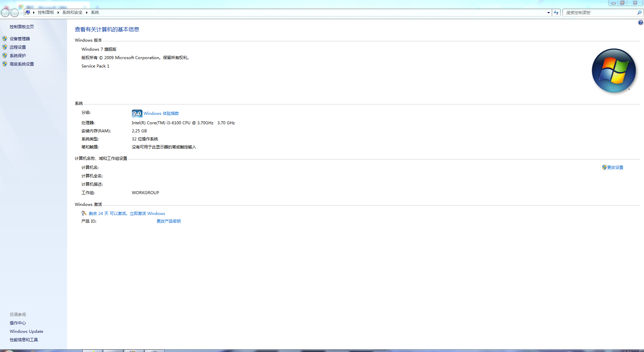Viewport: 644px width, 352px height.
Task: Click the 搜索控制面板 search field
Action: pos(600,13)
